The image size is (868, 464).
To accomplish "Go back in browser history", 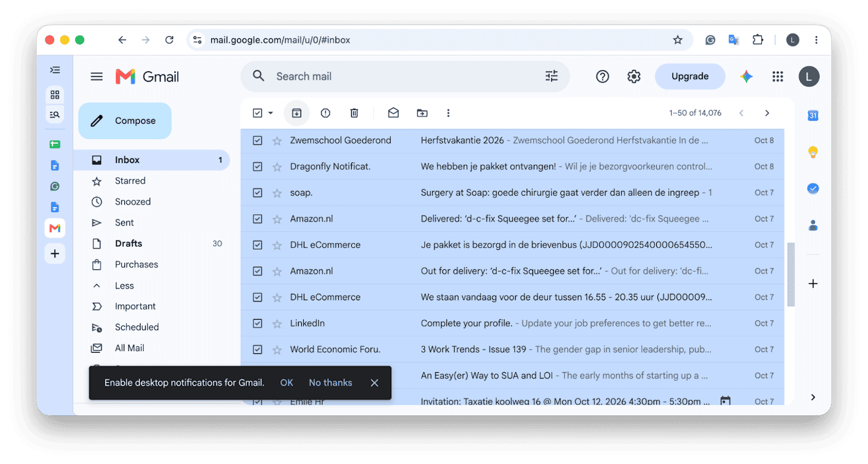I will click(x=122, y=40).
